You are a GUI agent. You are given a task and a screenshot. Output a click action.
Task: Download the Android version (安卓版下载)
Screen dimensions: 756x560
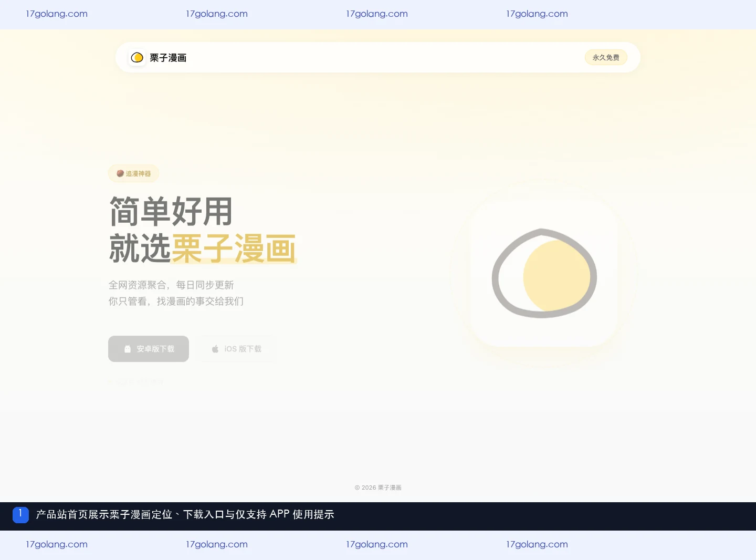point(149,349)
